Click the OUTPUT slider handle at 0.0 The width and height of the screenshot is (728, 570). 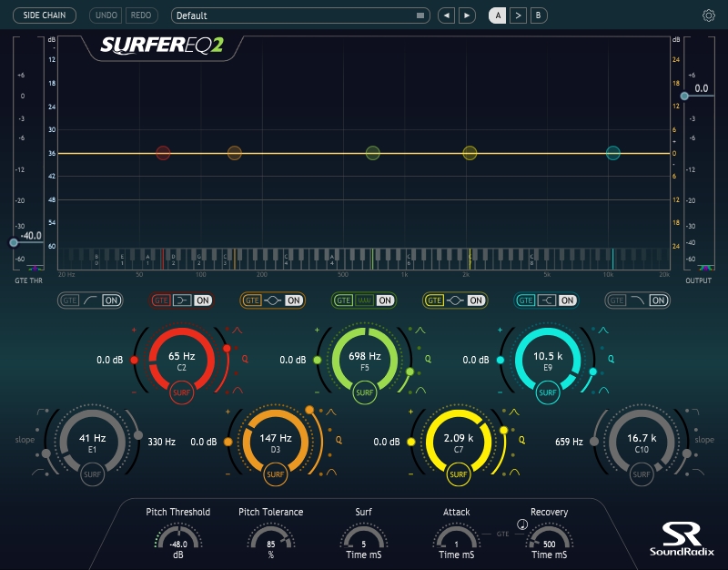tap(684, 97)
